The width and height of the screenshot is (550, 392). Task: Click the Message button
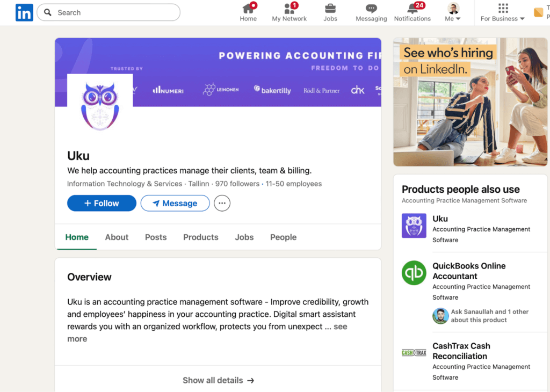175,204
